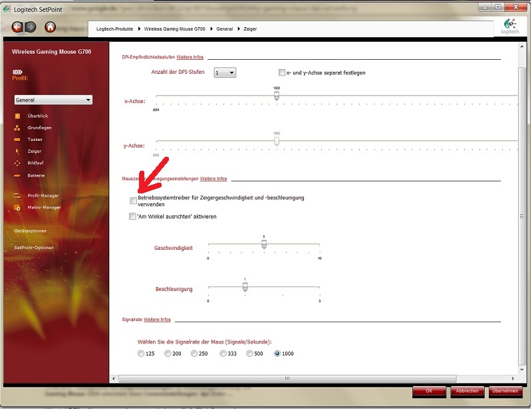
Task: Click the Makro-Manager icon
Action: point(17,207)
